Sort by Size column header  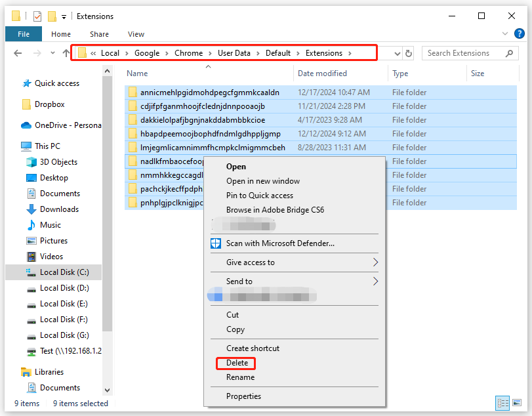click(x=477, y=73)
